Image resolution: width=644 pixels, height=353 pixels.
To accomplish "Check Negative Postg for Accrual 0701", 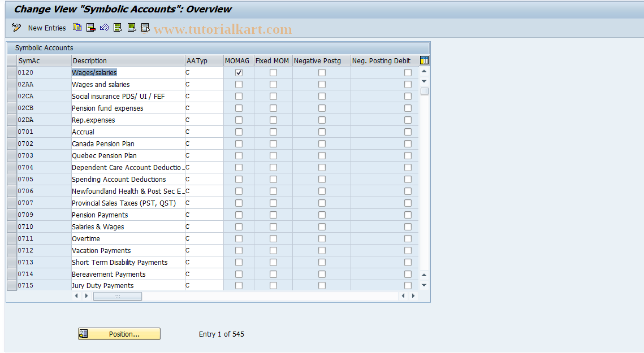I will click(322, 132).
